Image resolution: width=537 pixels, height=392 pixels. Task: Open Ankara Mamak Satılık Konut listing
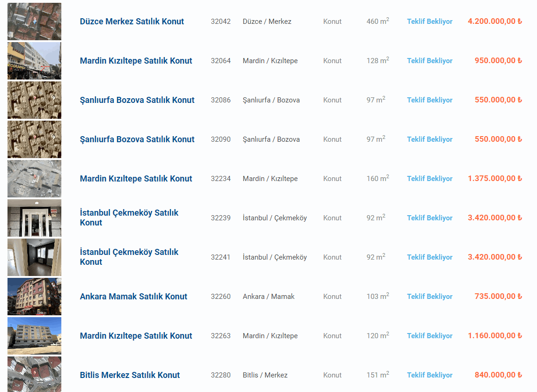pyautogui.click(x=133, y=297)
